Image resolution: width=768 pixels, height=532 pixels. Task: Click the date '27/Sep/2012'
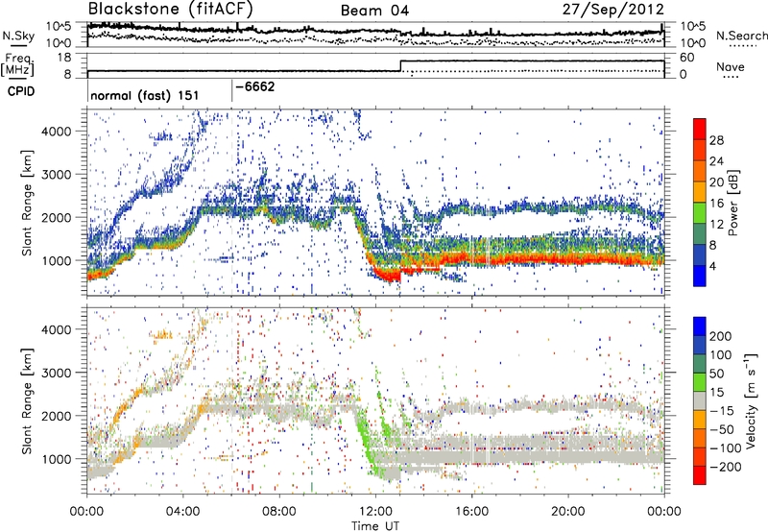coord(612,10)
